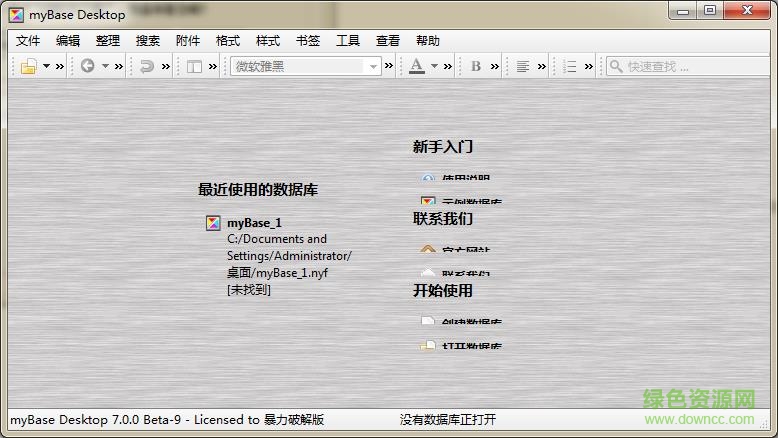This screenshot has width=778, height=438.
Task: Click the 打开数据库 link
Action: pos(471,347)
